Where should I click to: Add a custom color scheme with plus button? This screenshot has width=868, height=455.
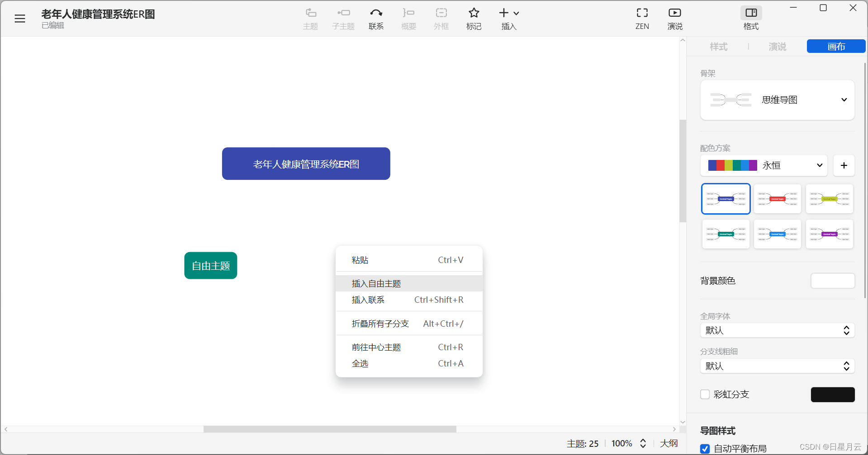[x=844, y=165]
